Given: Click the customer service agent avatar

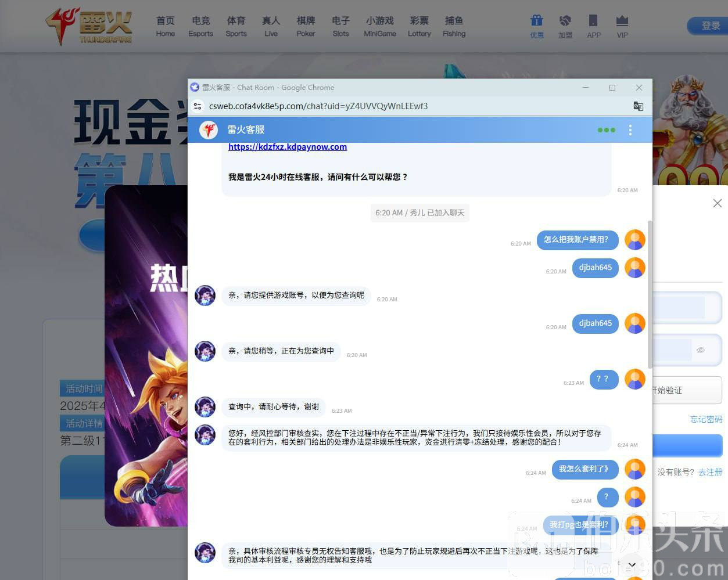Looking at the screenshot, I should (205, 296).
